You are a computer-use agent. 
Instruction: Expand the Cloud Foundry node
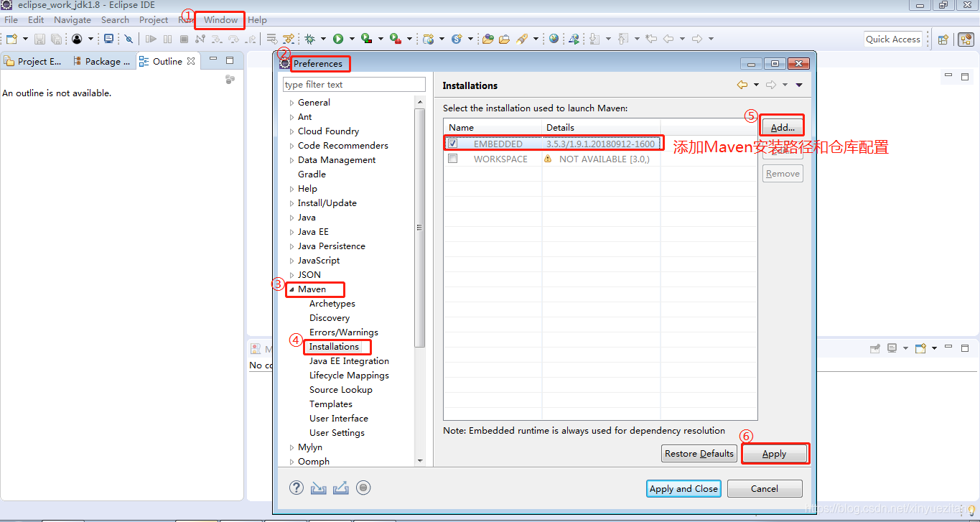291,131
